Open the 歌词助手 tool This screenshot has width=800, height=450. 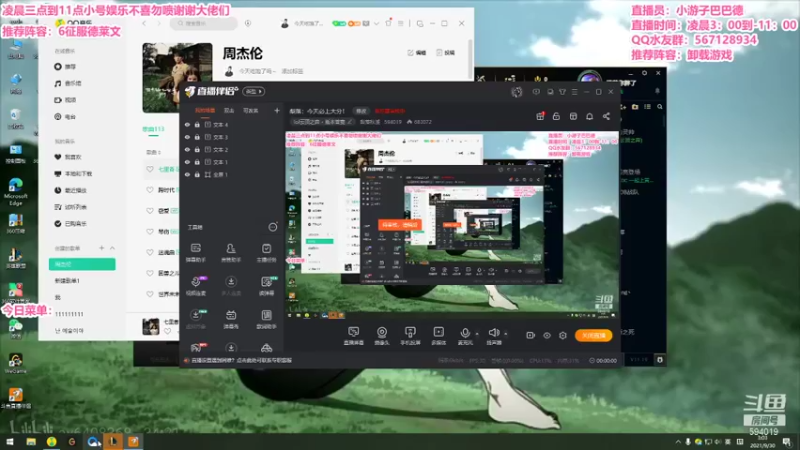(266, 319)
